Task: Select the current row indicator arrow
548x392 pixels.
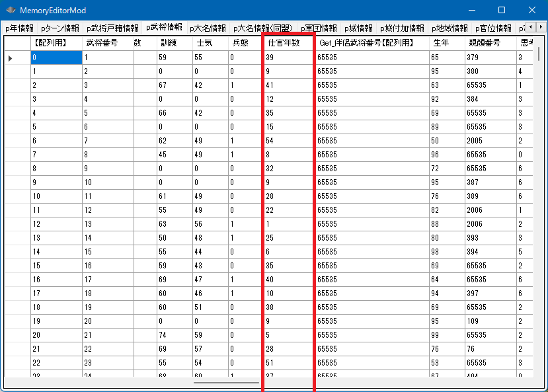Action: point(11,58)
